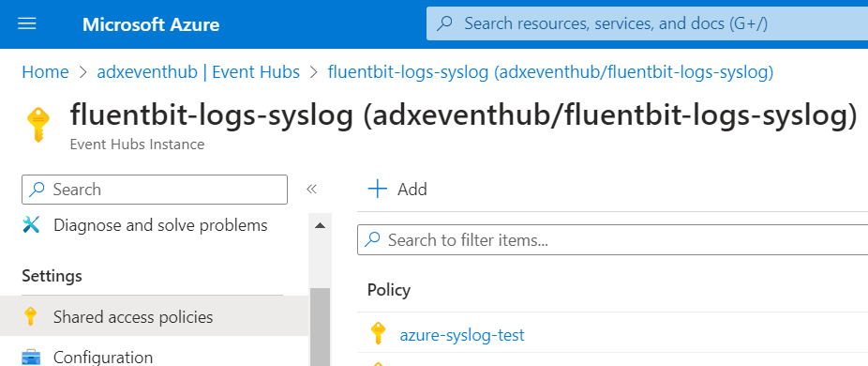Click the Configuration briefcase icon
The height and width of the screenshot is (366, 868).
[x=31, y=358]
